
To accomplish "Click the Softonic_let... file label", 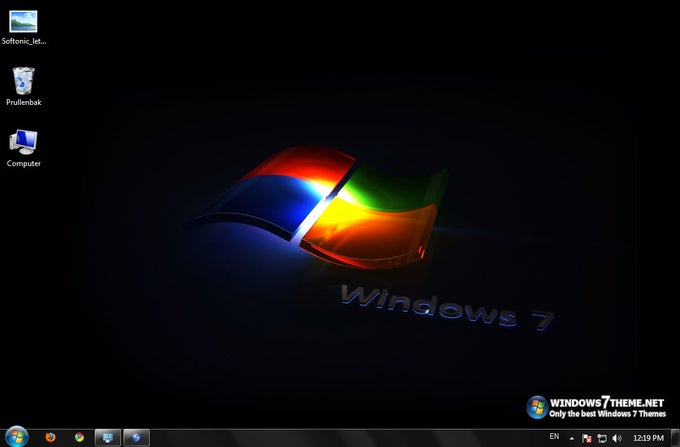I will pos(23,41).
